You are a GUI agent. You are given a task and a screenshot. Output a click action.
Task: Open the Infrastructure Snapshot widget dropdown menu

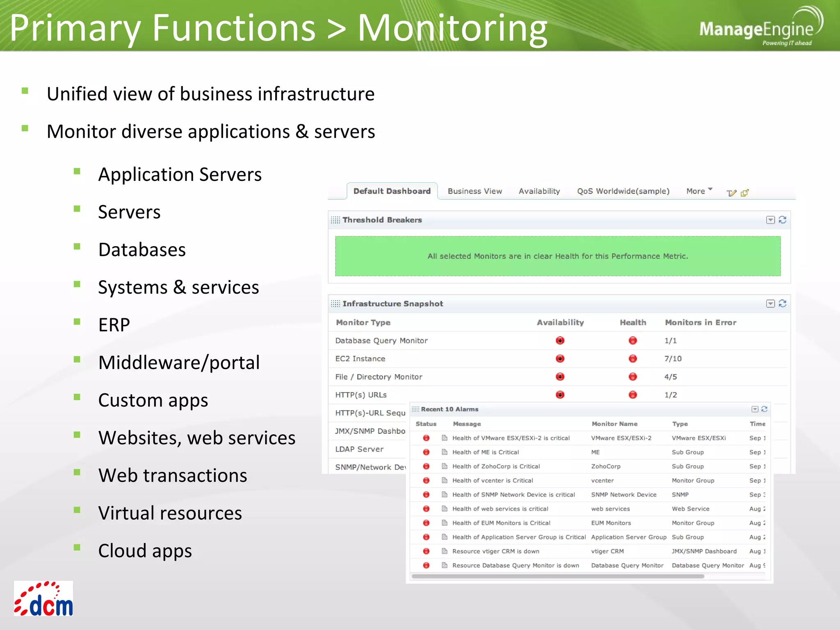[x=770, y=304]
